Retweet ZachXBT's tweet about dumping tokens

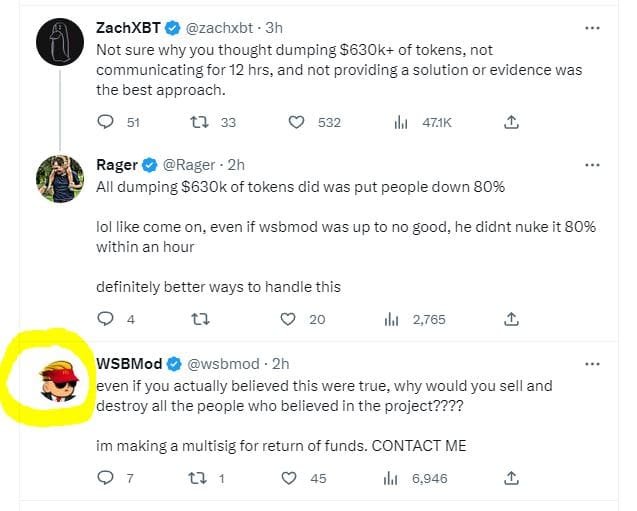[201, 122]
